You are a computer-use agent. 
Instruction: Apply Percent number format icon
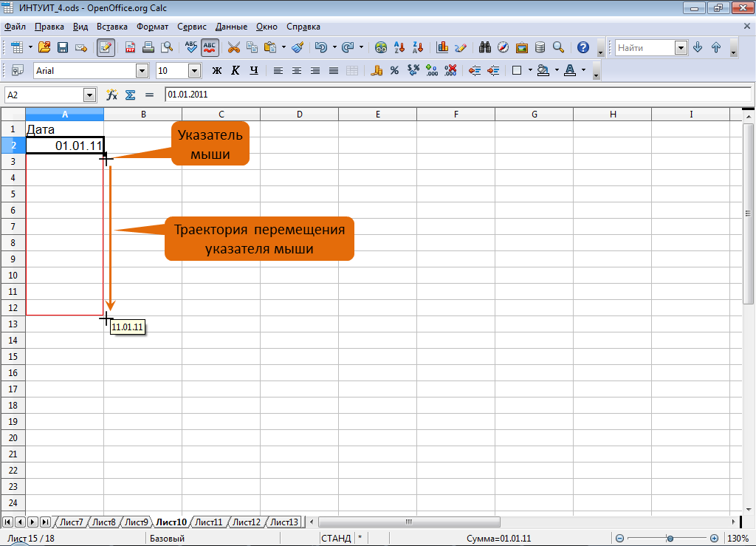tap(394, 70)
